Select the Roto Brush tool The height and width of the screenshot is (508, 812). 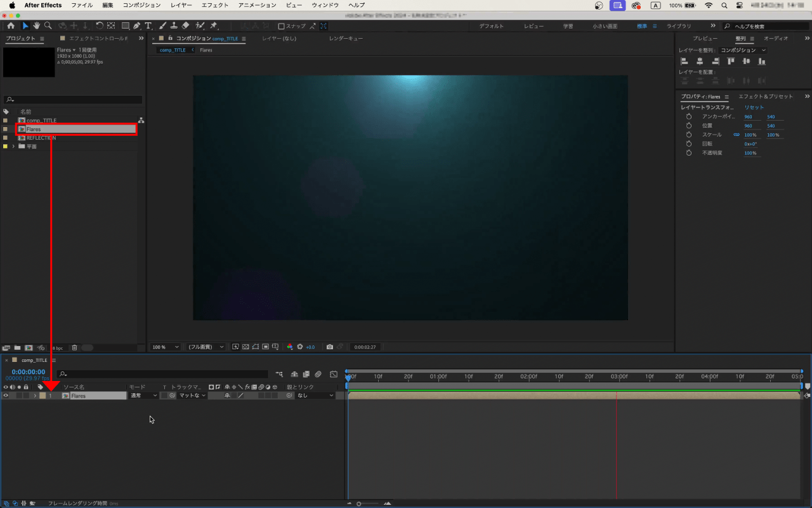200,26
